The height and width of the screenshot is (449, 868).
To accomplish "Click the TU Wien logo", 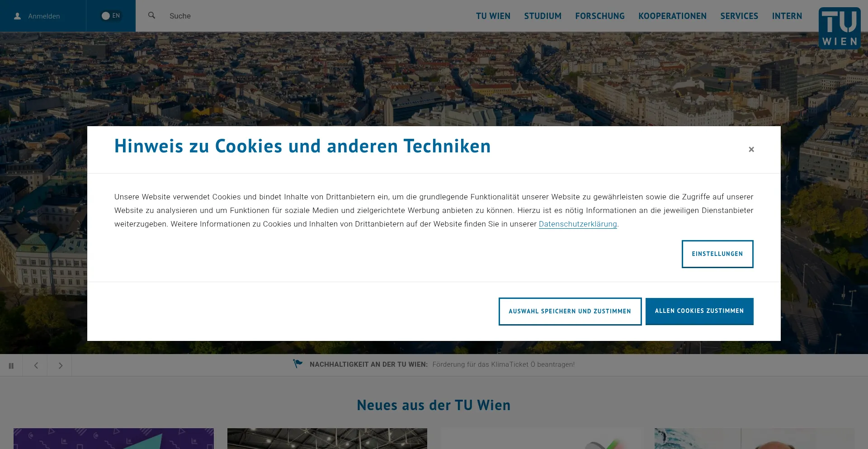I will point(840,28).
